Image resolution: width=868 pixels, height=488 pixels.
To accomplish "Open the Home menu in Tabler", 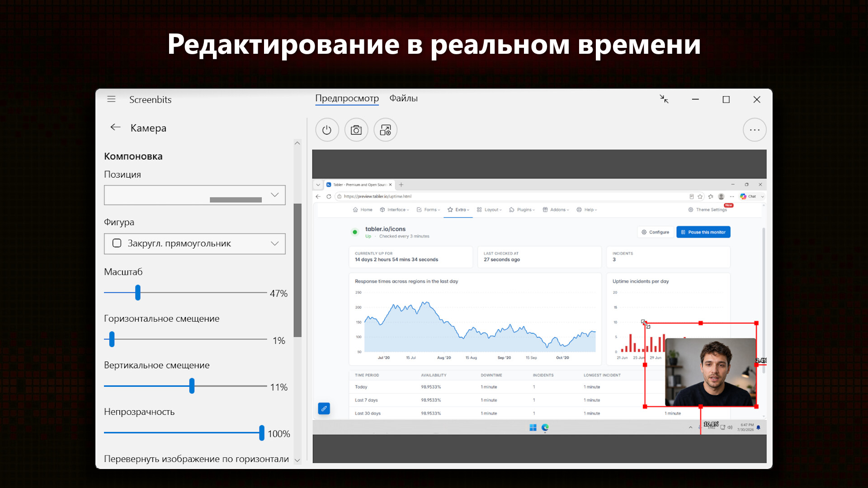I will [363, 210].
